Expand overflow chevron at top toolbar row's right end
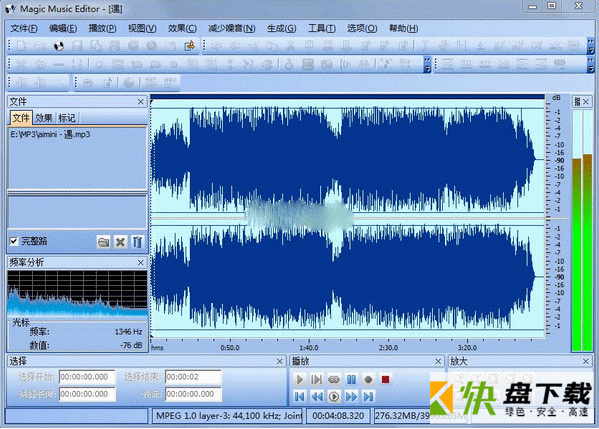Image resolution: width=599 pixels, height=429 pixels. [x=591, y=46]
